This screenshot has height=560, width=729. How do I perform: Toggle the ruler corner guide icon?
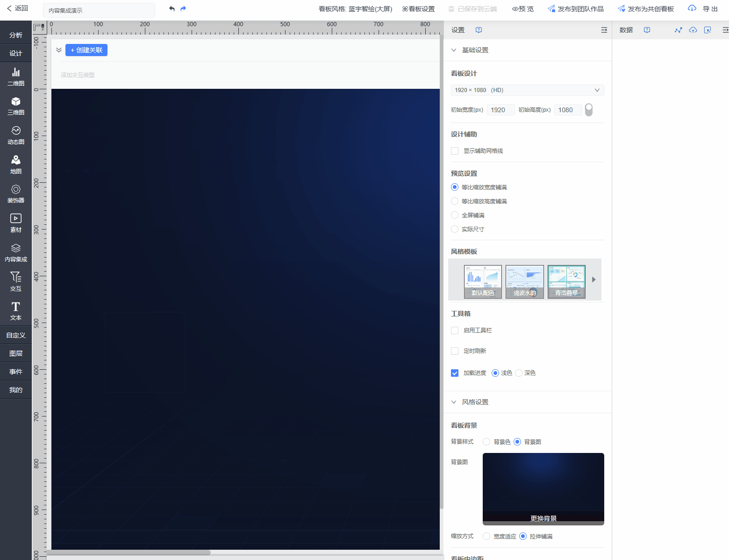click(x=39, y=28)
